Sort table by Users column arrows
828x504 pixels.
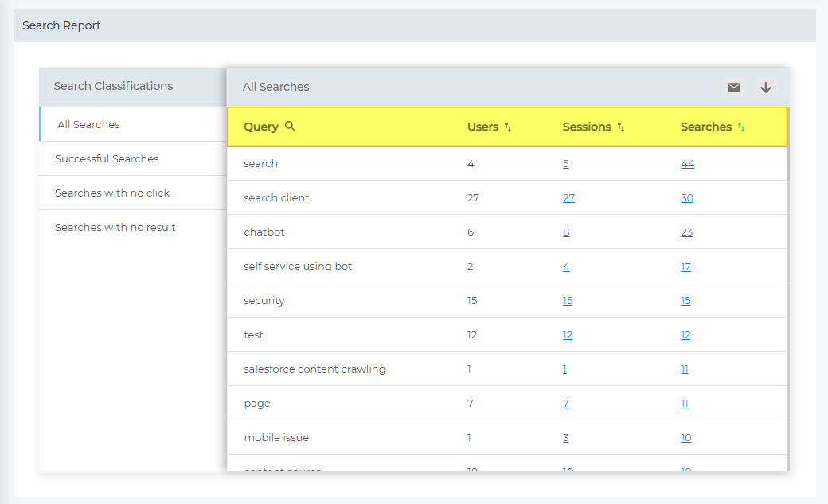508,127
